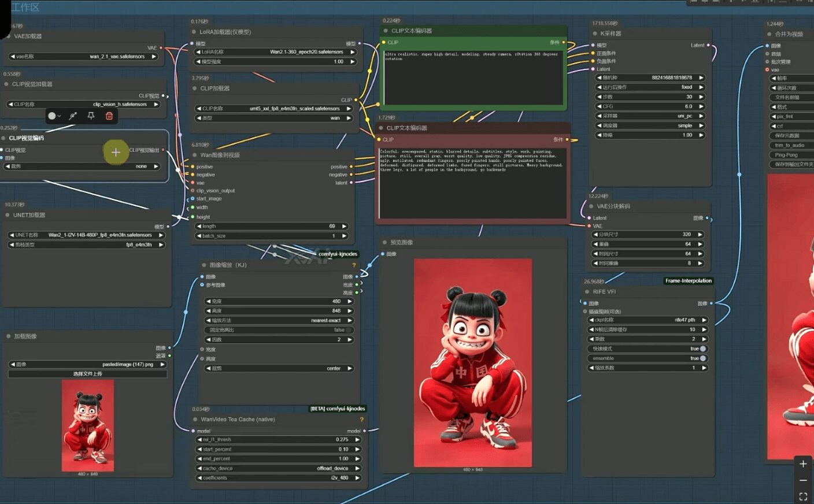
Task: Open help for WanVideo Tea Cache node
Action: (x=362, y=420)
